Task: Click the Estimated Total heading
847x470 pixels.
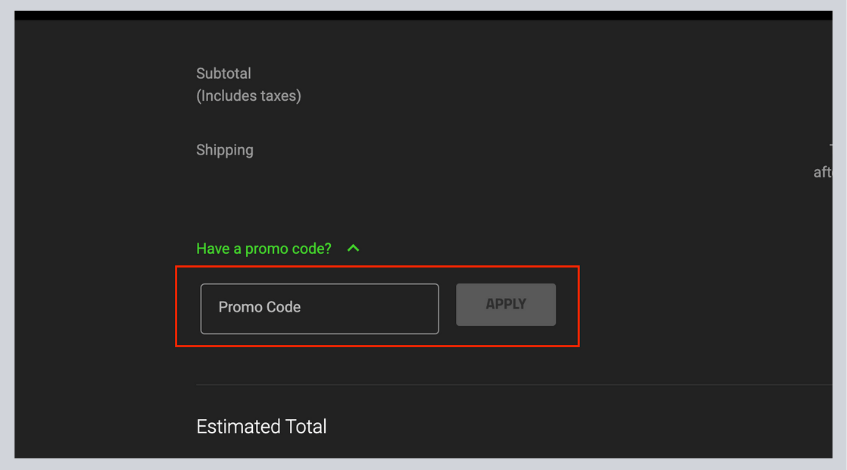Action: [261, 427]
